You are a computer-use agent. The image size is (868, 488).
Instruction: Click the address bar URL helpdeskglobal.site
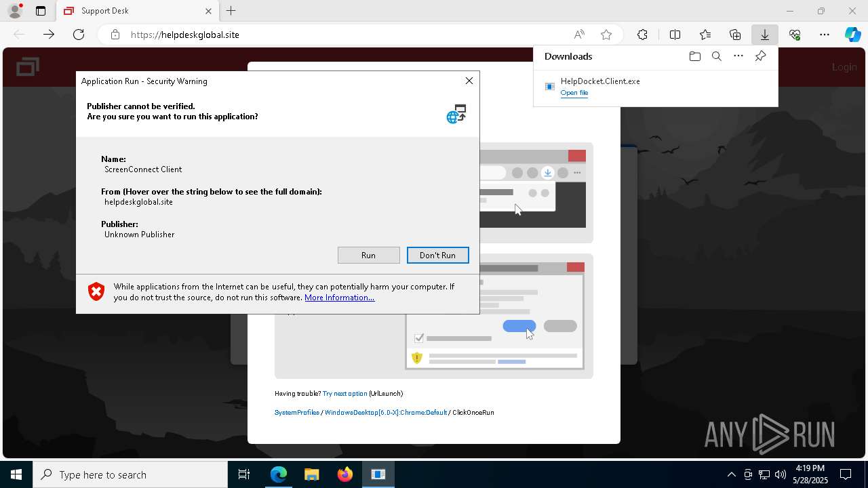[x=184, y=35]
